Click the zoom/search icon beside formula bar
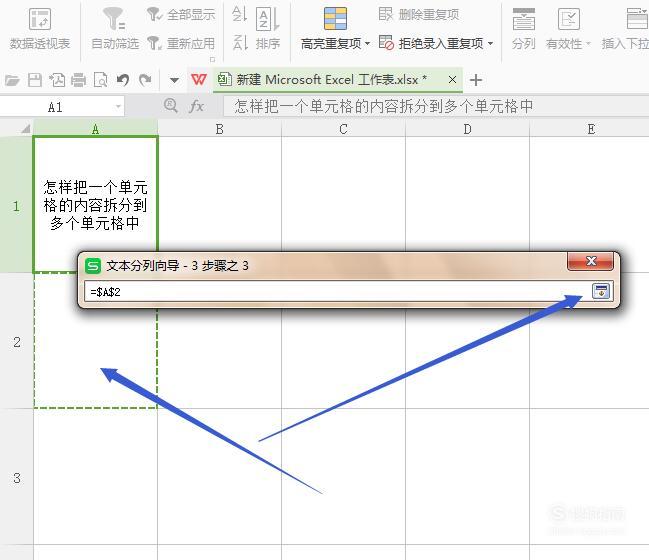This screenshot has height=560, width=649. pyautogui.click(x=171, y=106)
